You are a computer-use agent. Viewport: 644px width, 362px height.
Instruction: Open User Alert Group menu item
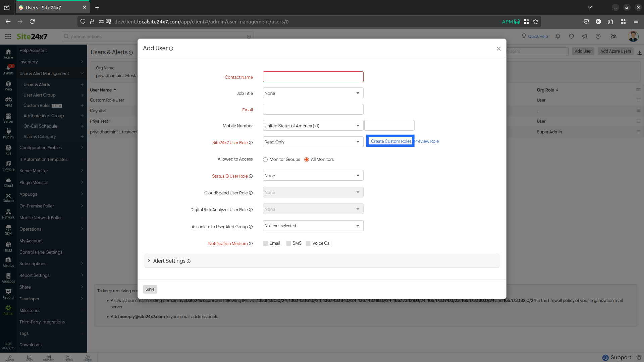[x=39, y=95]
